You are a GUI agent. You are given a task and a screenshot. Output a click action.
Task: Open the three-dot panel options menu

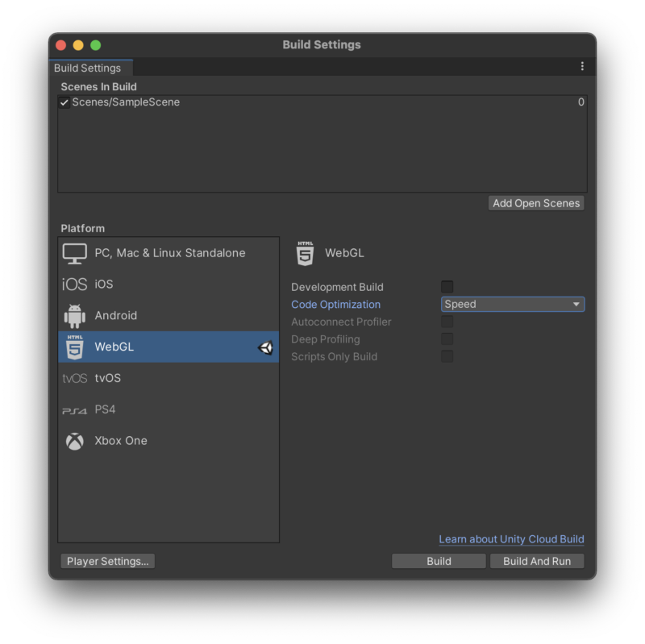point(582,66)
